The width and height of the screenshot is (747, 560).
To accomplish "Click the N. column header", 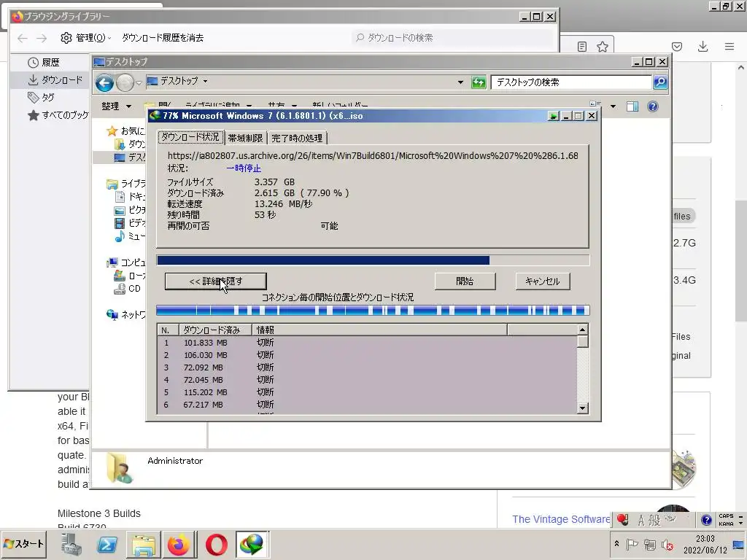I will click(169, 330).
